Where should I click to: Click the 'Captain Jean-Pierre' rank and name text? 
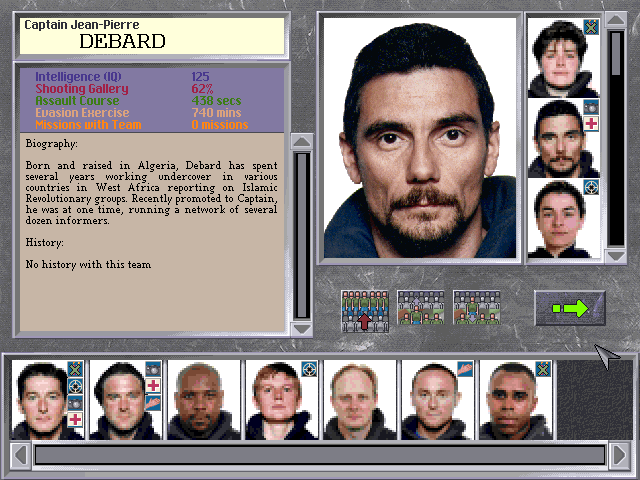[82, 24]
